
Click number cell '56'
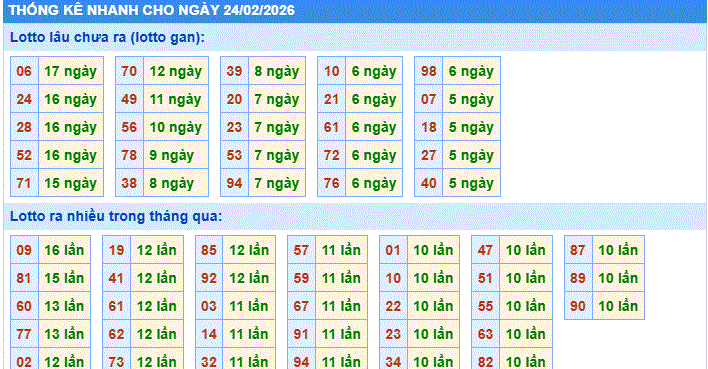129,127
